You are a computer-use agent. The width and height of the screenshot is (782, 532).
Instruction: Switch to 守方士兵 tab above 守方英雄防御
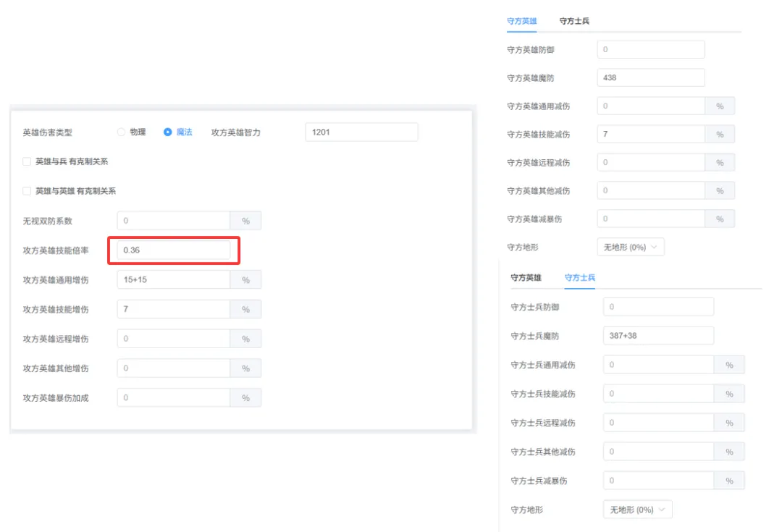(x=574, y=21)
